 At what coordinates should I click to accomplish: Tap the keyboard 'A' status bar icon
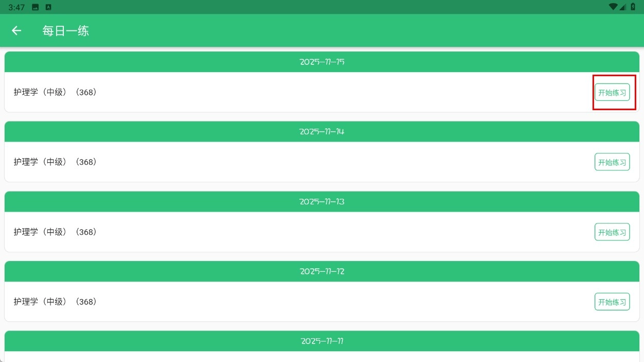48,7
